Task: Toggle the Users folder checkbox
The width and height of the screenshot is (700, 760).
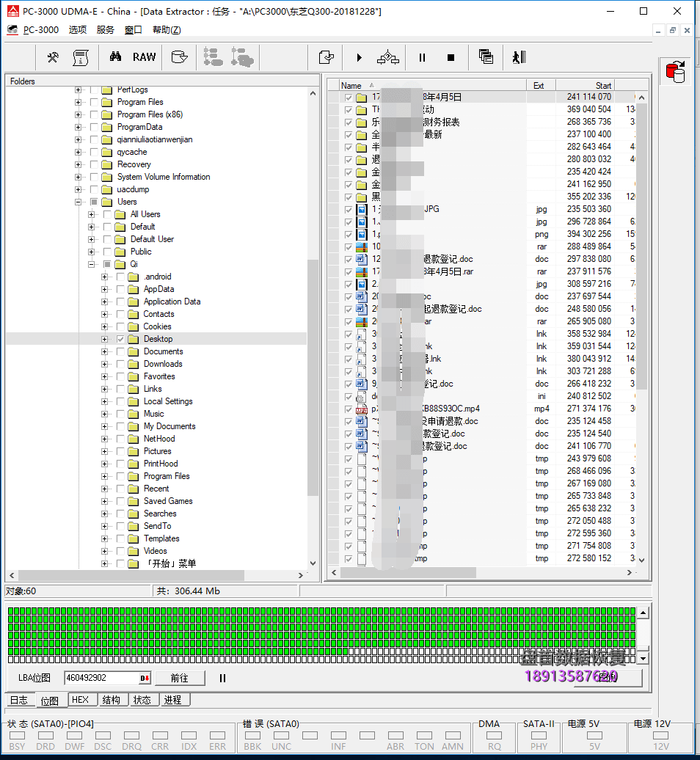Action: click(x=94, y=202)
